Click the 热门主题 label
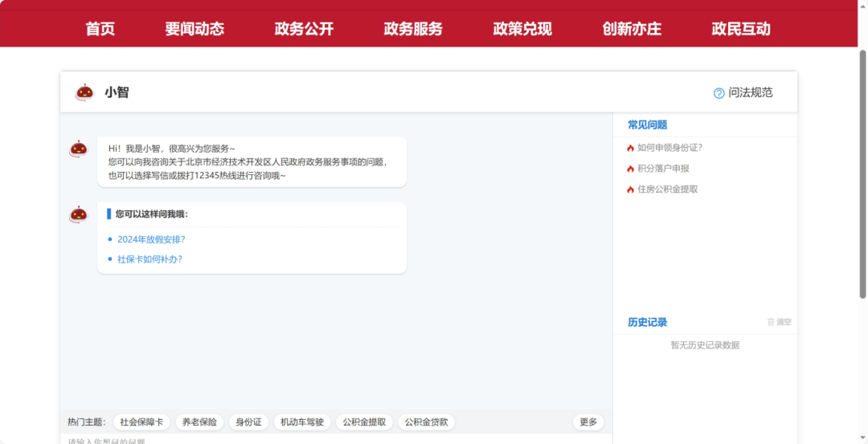Screen dimensions: 868x444 (x=86, y=422)
